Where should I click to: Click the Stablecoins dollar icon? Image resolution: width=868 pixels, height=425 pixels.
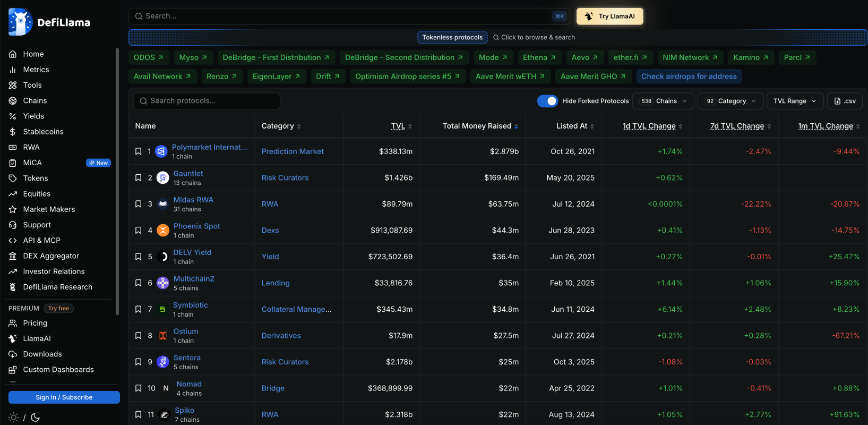(x=13, y=132)
